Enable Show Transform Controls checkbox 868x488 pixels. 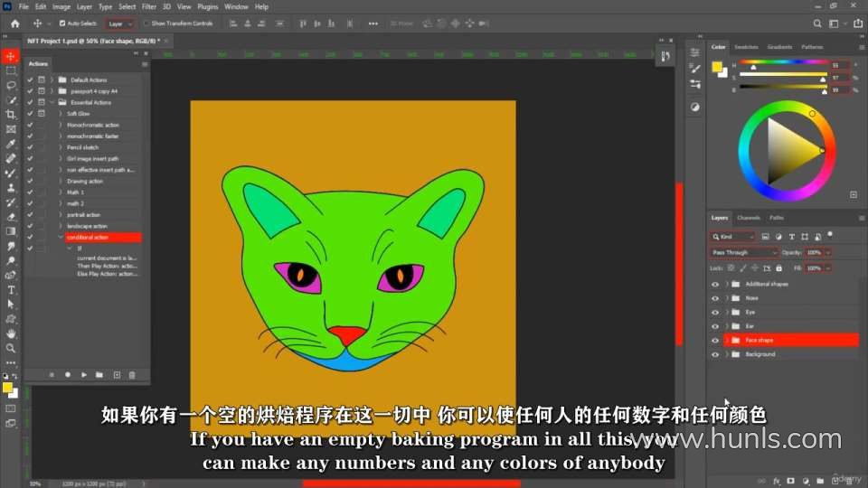[146, 23]
